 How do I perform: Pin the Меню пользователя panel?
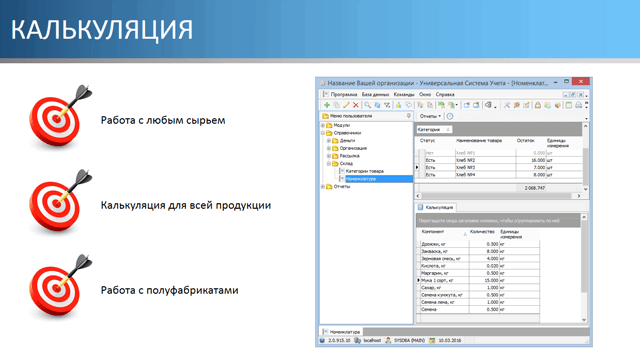click(x=409, y=116)
